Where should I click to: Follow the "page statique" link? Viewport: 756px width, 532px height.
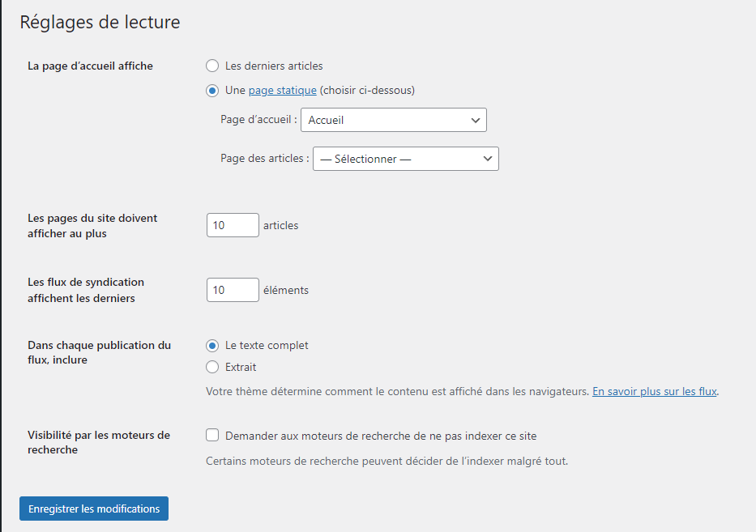click(x=283, y=91)
